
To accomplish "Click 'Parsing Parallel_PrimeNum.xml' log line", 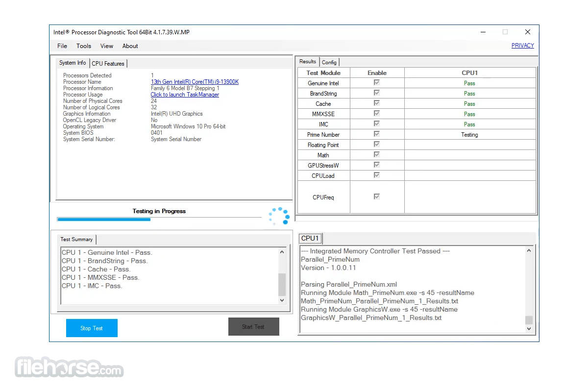I will (349, 284).
